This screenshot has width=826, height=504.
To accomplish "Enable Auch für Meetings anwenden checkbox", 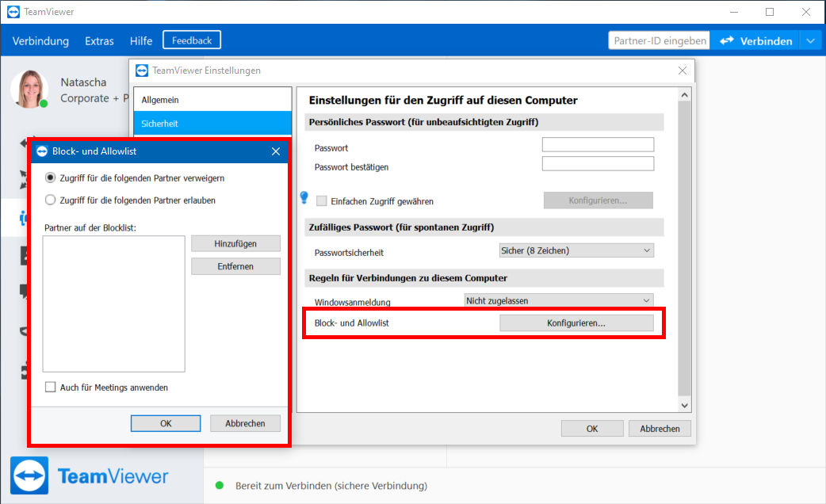I will click(x=51, y=387).
